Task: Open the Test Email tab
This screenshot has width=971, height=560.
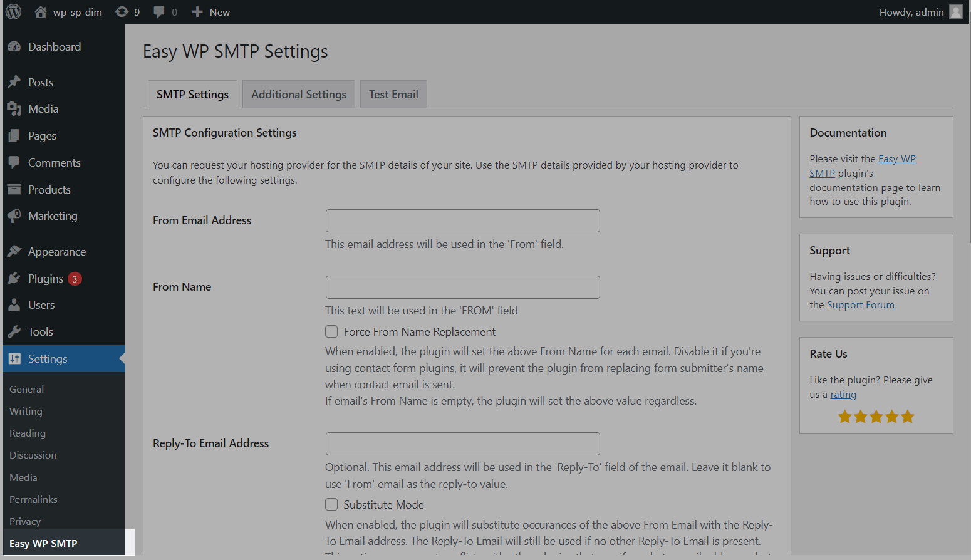Action: 393,94
